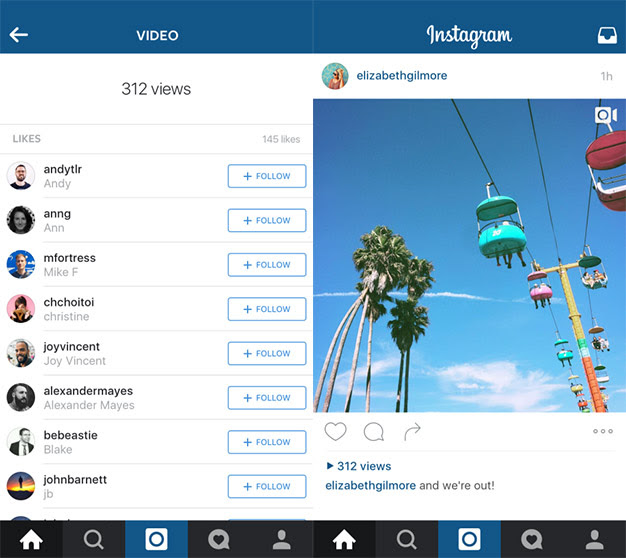Follow chchoitoi
Viewport: 626px width, 558px height.
[x=267, y=309]
